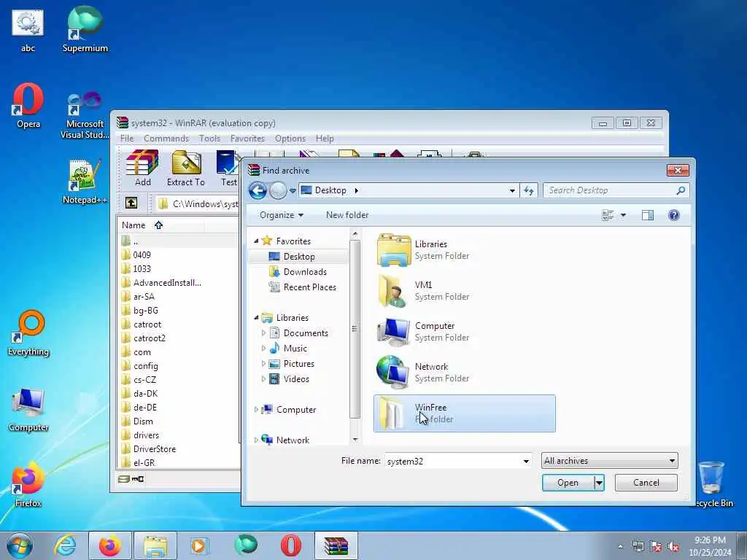Select the VM1 system folder
This screenshot has width=747, height=560.
(x=465, y=290)
